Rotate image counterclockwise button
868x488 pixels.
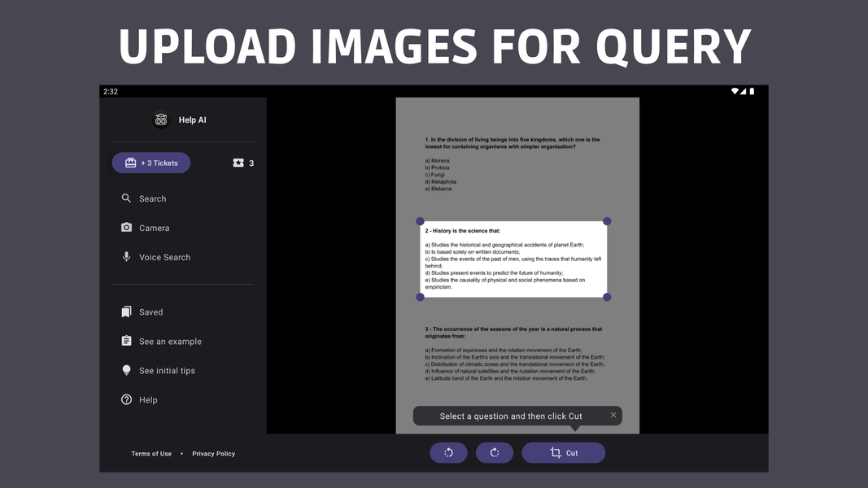coord(448,452)
